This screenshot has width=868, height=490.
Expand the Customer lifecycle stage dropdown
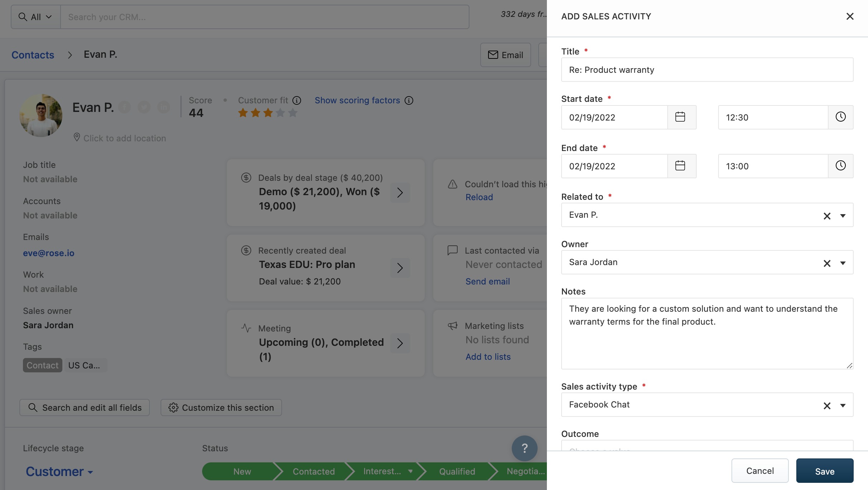click(x=59, y=471)
